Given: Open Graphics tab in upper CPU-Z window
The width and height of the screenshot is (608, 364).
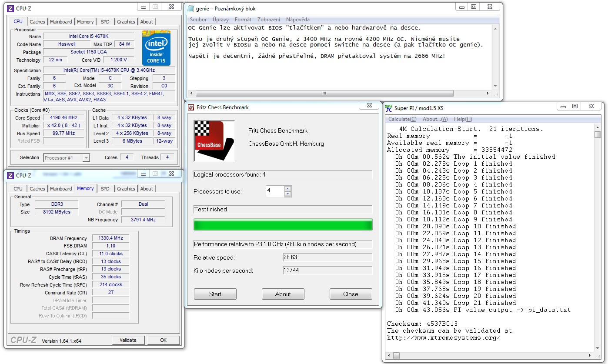Looking at the screenshot, I should (x=126, y=22).
